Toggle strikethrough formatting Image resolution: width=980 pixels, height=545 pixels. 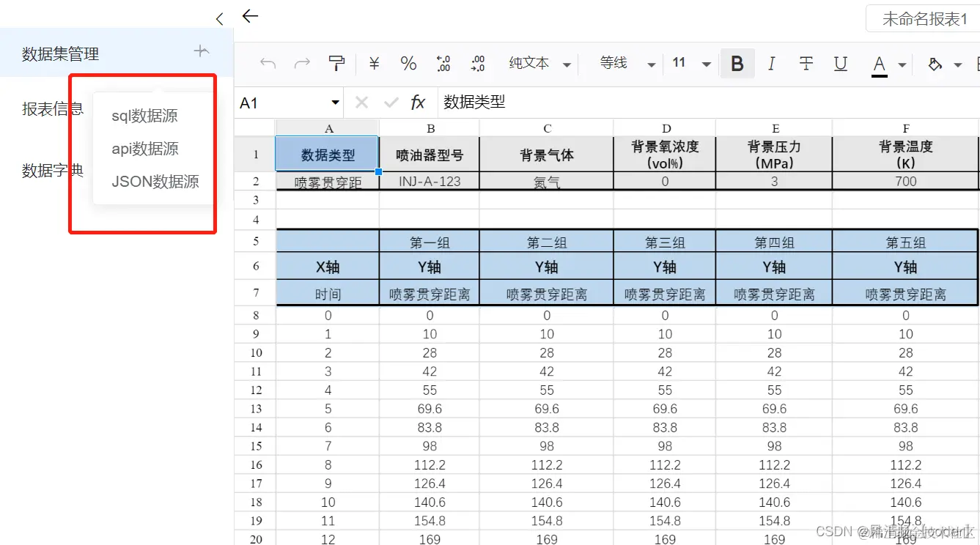click(806, 64)
